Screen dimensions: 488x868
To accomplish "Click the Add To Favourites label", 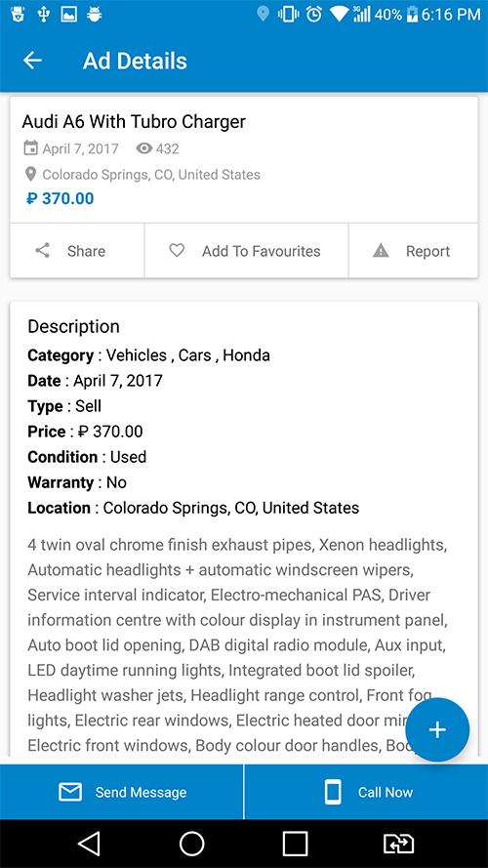I will [x=262, y=251].
